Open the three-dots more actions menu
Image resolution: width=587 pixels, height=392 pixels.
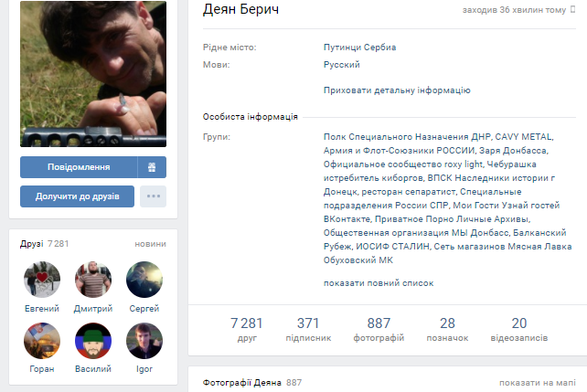coord(153,196)
